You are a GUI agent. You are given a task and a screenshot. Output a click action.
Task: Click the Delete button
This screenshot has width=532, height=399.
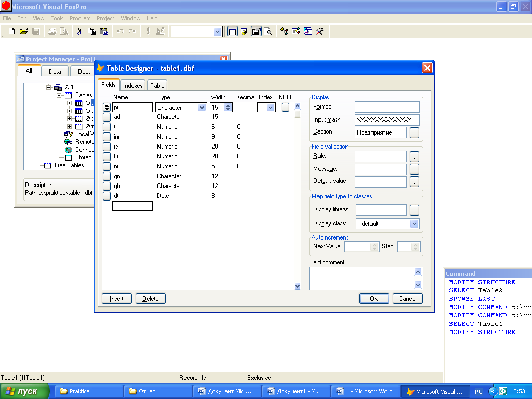pos(151,299)
